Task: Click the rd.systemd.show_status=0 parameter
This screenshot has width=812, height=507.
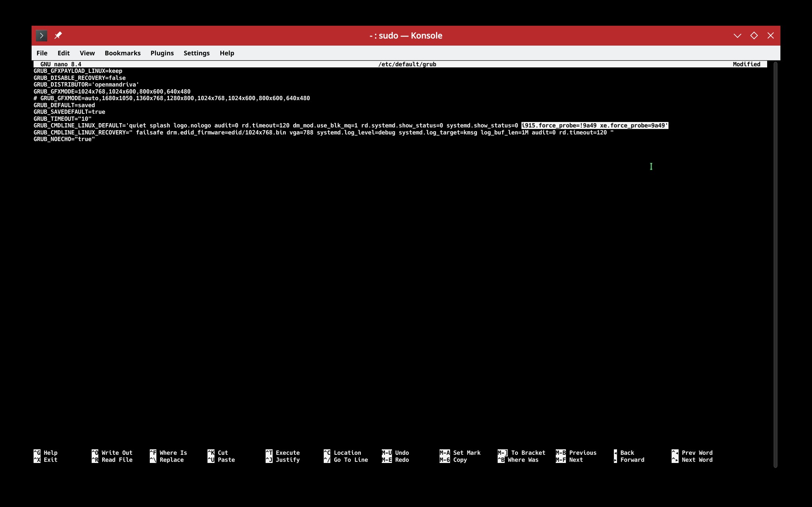Action: tap(402, 125)
